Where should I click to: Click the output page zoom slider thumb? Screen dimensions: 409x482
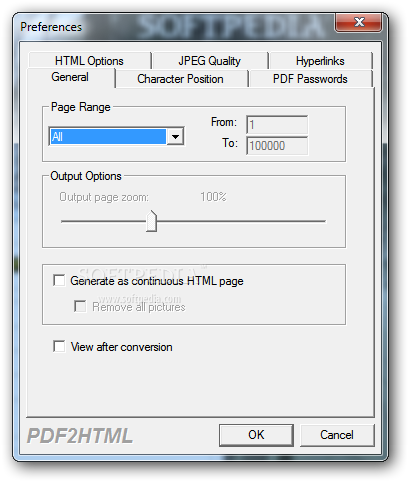tap(152, 221)
